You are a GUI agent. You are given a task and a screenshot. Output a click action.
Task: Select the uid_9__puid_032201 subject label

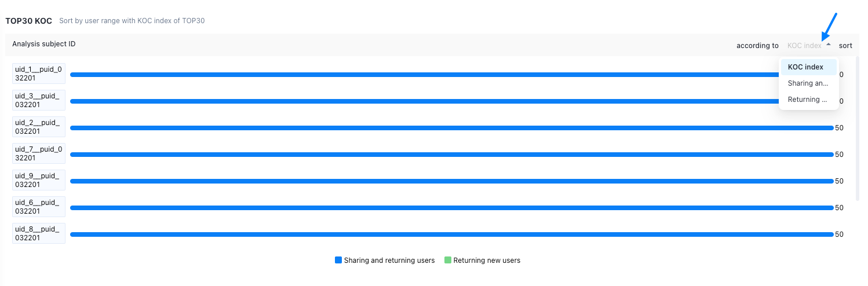point(39,181)
